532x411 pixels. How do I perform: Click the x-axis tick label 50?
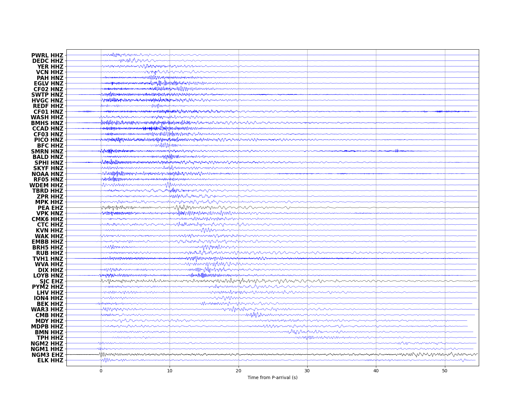(445, 371)
